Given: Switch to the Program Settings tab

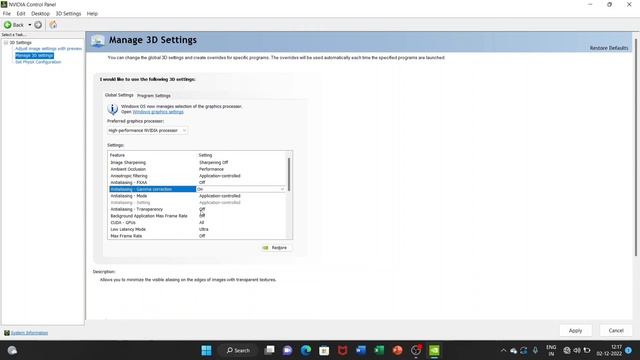Looking at the screenshot, I should tap(154, 96).
